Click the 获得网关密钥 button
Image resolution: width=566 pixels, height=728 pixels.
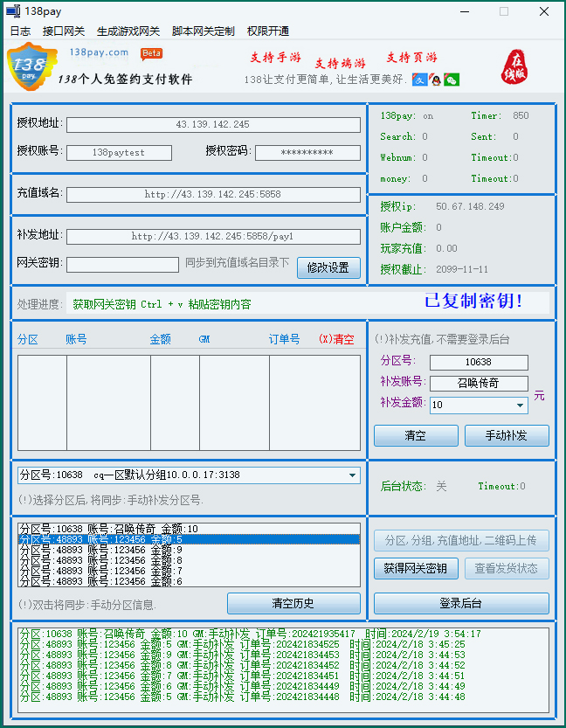[416, 568]
